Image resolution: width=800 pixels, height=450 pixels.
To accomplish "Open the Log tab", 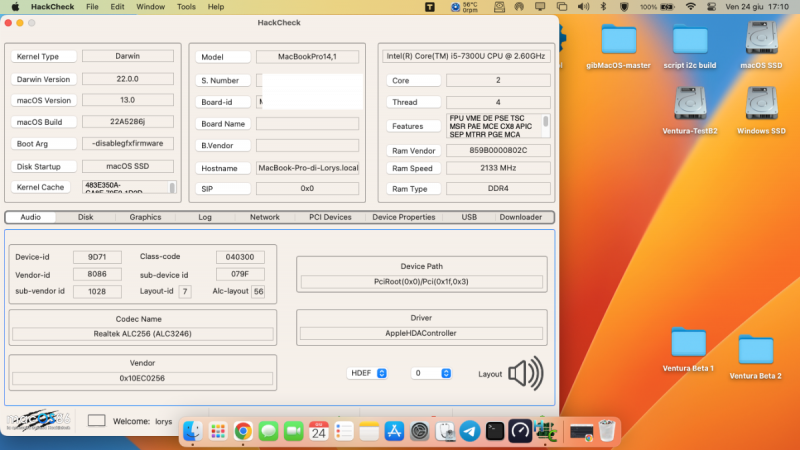I will coord(205,217).
